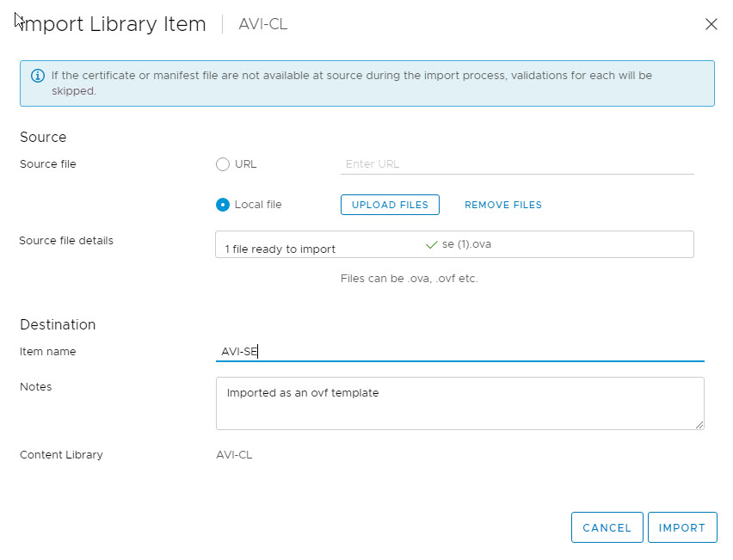
Task: Click the Import Library Item title text
Action: 114,24
